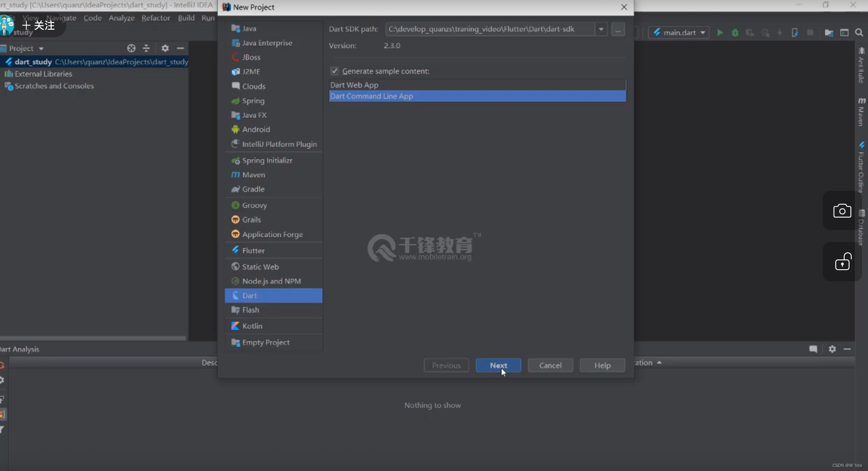Open the main.dart run configuration dropdown

tap(702, 32)
